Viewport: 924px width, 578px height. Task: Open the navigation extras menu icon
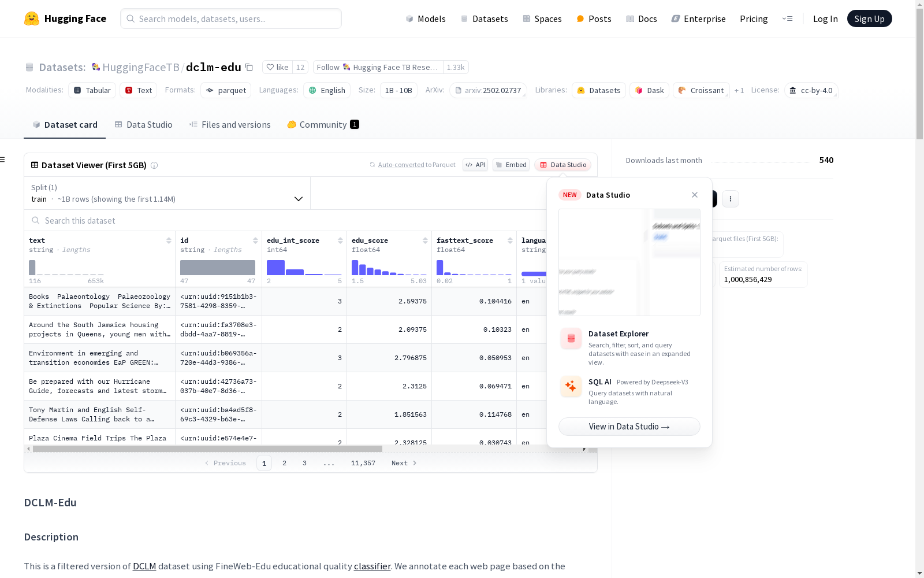click(787, 18)
